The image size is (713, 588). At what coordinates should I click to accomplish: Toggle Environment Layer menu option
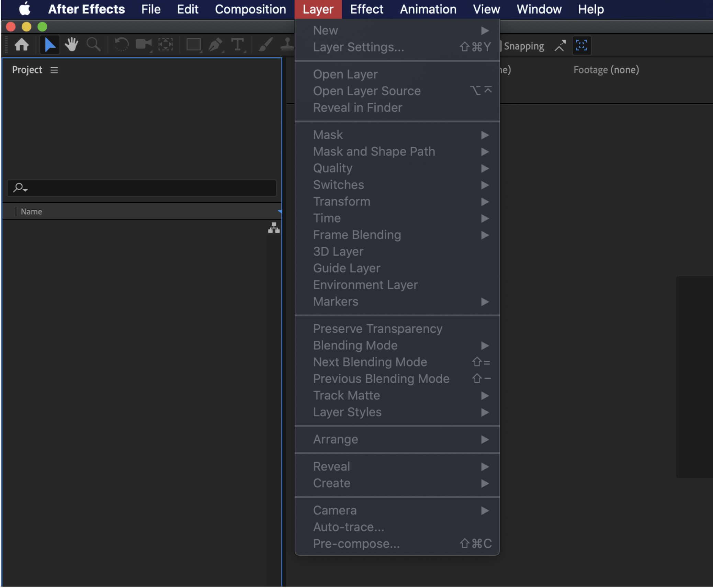click(x=397, y=285)
